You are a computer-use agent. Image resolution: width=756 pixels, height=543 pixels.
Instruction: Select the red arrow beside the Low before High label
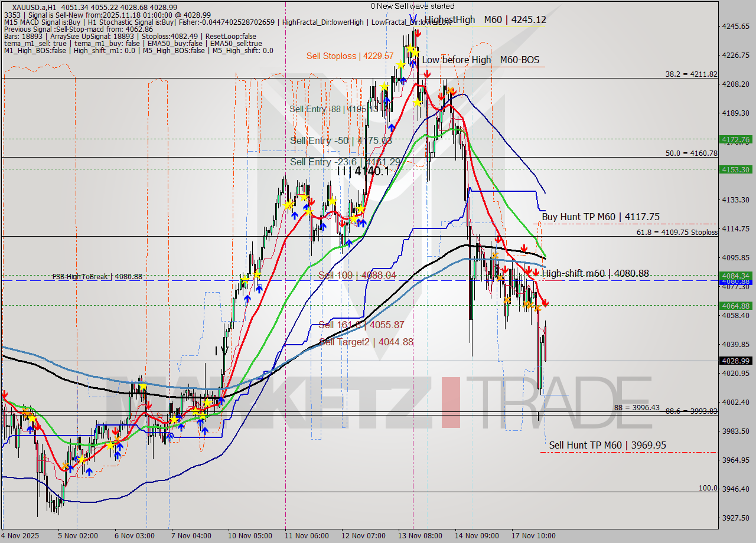(428, 74)
